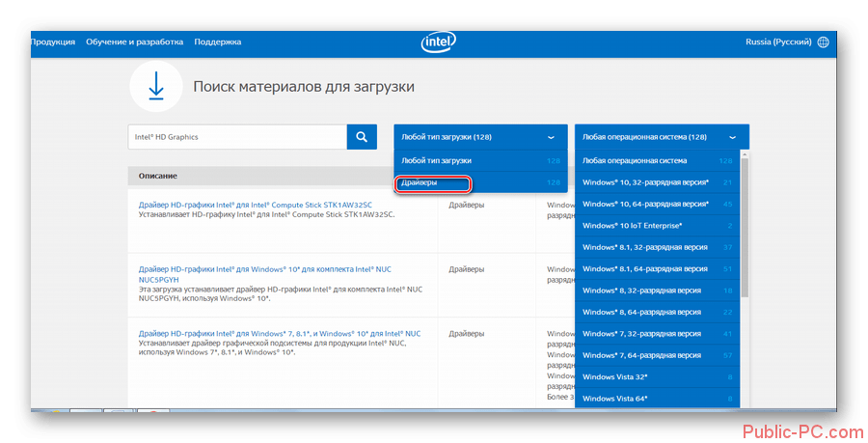Select Windows Vista 32 option

point(615,376)
